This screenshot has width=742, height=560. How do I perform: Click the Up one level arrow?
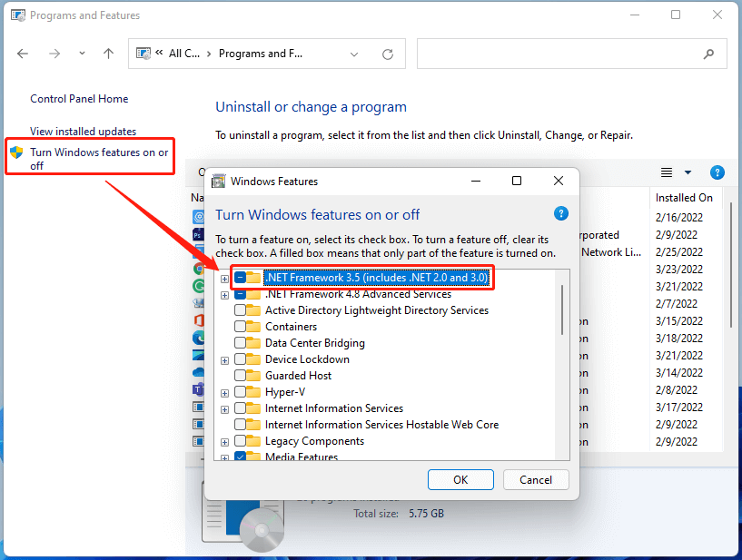[x=108, y=54]
